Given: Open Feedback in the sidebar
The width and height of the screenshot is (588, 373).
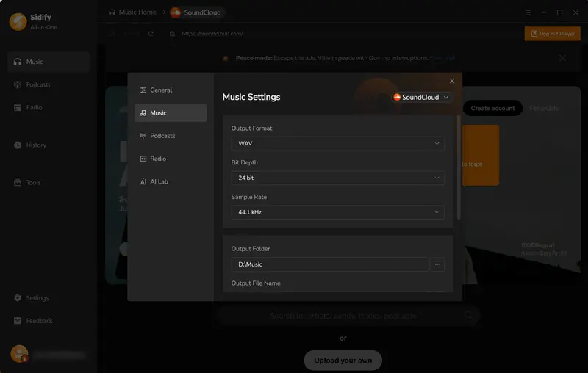Looking at the screenshot, I should tap(49, 321).
